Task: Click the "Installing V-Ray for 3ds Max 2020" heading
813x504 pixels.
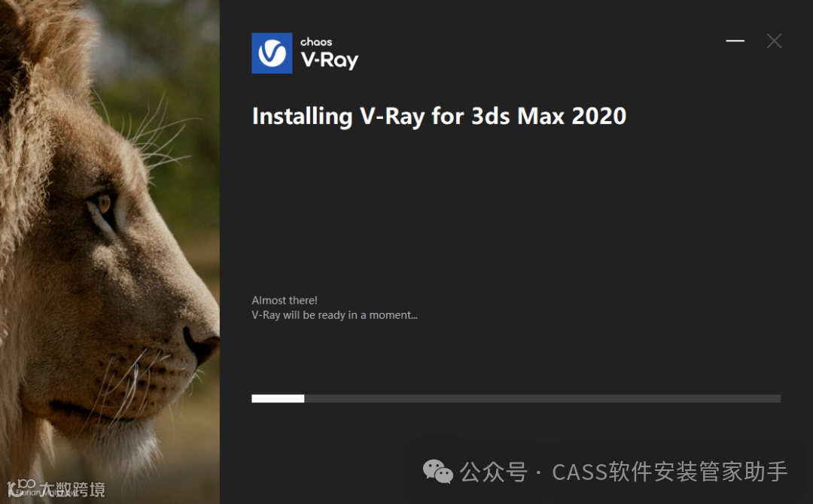Action: pos(439,116)
